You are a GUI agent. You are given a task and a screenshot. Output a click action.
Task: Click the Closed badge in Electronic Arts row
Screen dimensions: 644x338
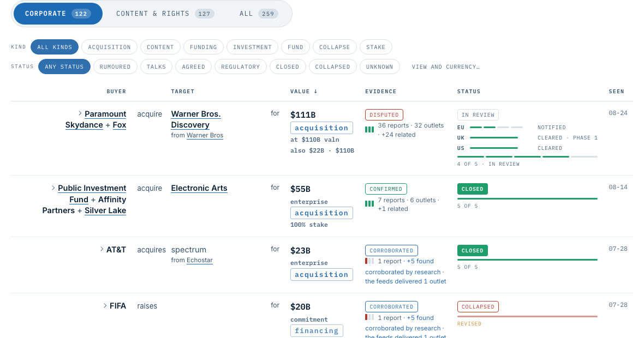[472, 189]
